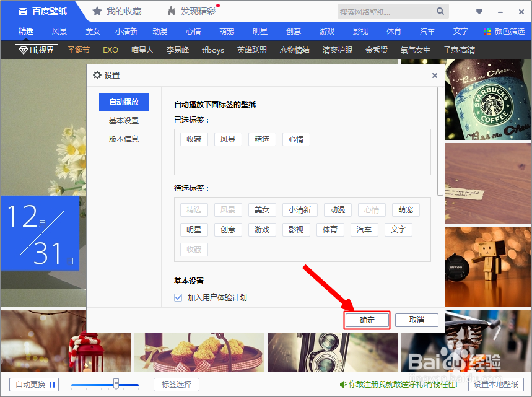Click the magnifier icon in the search box
The width and height of the screenshot is (532, 397).
click(x=440, y=11)
